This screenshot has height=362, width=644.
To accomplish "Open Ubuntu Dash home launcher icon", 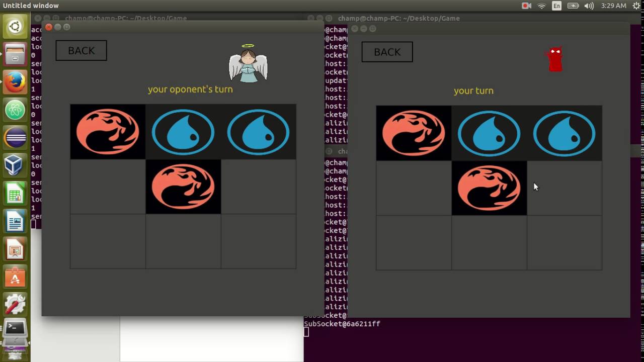I will (x=15, y=26).
